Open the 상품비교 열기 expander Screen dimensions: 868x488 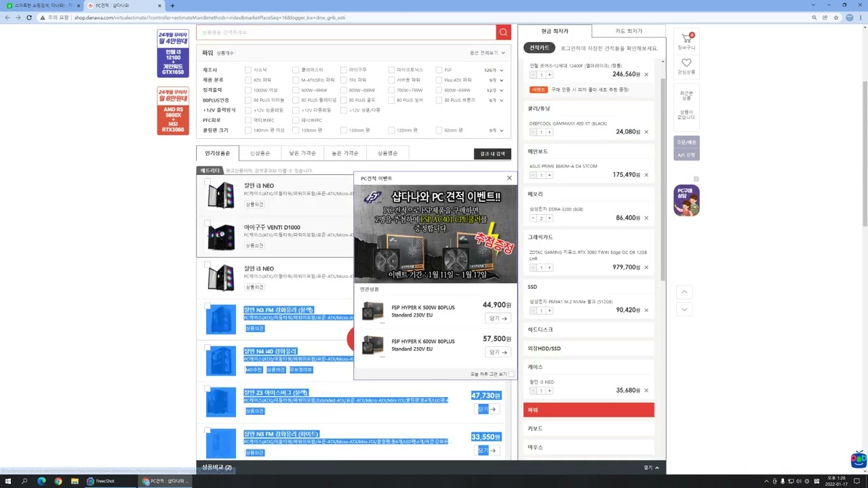651,468
